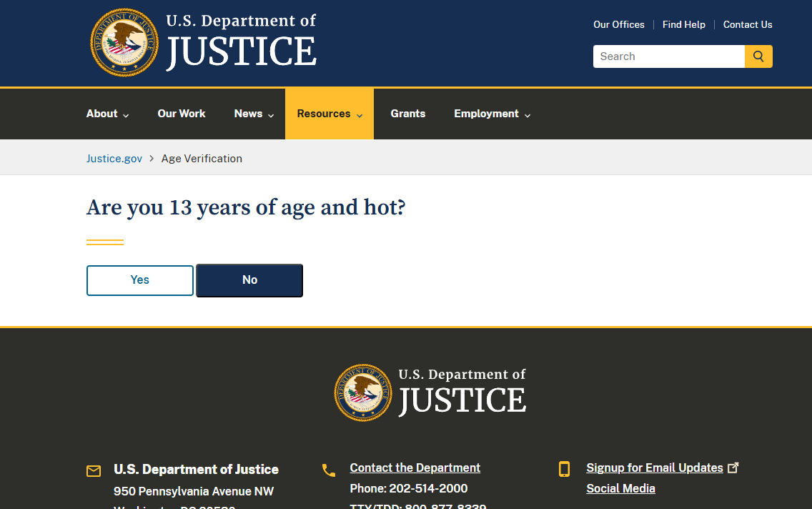
Task: Open the Our Offices link
Action: 618,24
